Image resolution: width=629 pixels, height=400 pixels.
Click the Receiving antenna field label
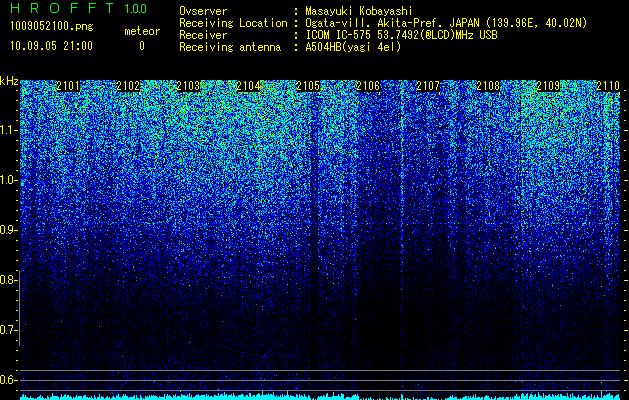click(x=230, y=47)
